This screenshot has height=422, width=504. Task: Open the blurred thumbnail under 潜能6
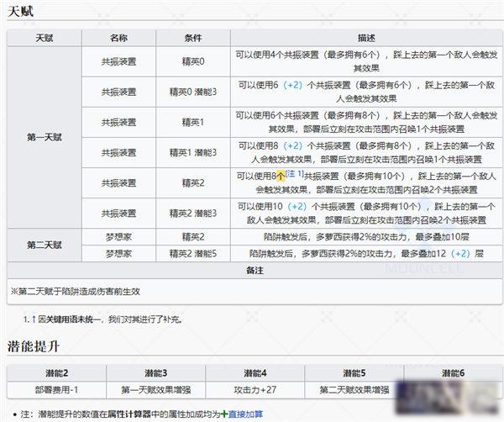(448, 398)
